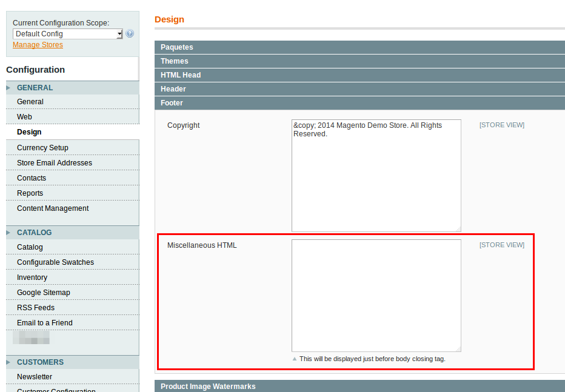Open the Current Configuration Scope dropdown
This screenshot has width=565, height=392.
67,34
